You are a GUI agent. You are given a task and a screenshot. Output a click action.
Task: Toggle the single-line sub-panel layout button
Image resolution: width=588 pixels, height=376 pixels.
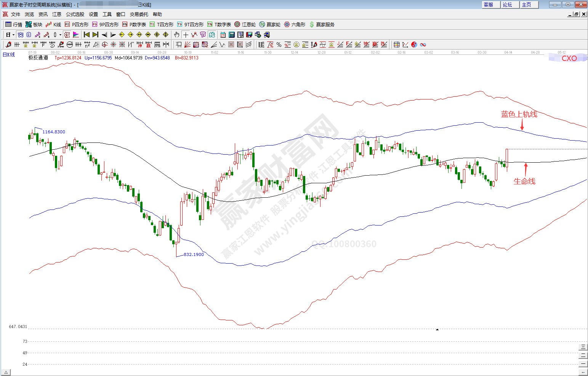583,364
